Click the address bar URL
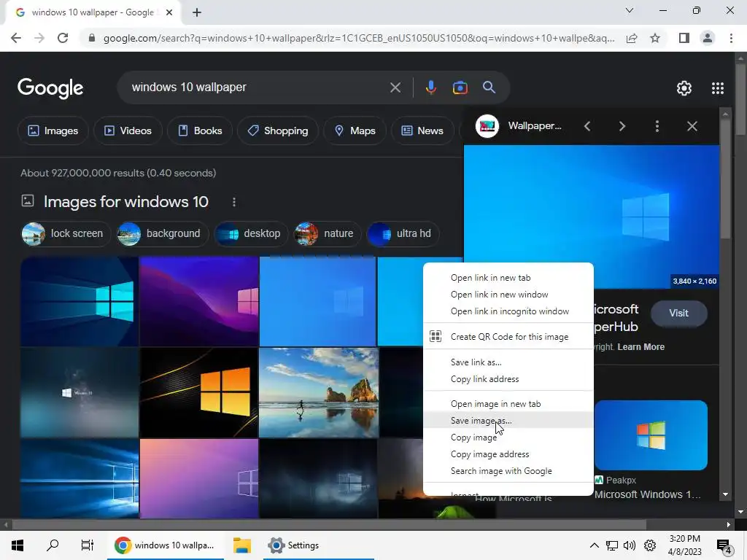The height and width of the screenshot is (560, 747). 358,38
